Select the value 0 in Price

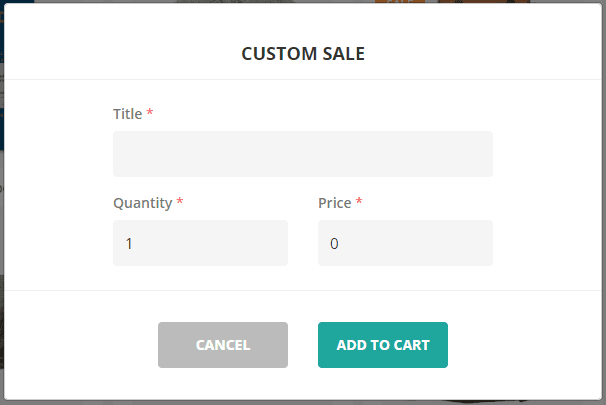click(x=334, y=244)
